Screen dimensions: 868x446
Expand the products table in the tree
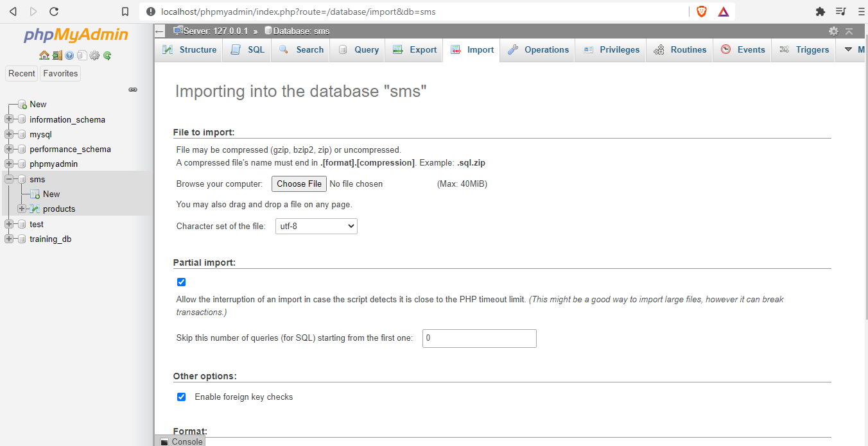pyautogui.click(x=22, y=209)
